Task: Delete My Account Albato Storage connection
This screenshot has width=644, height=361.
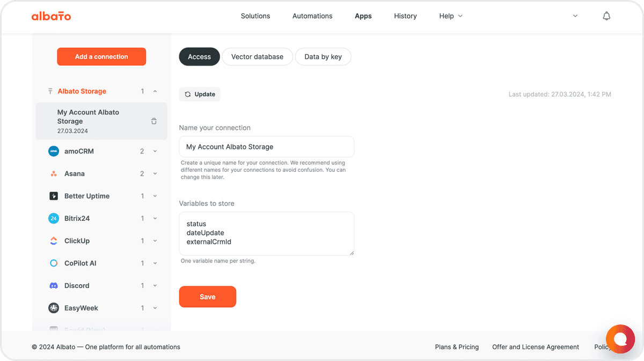Action: pos(154,121)
